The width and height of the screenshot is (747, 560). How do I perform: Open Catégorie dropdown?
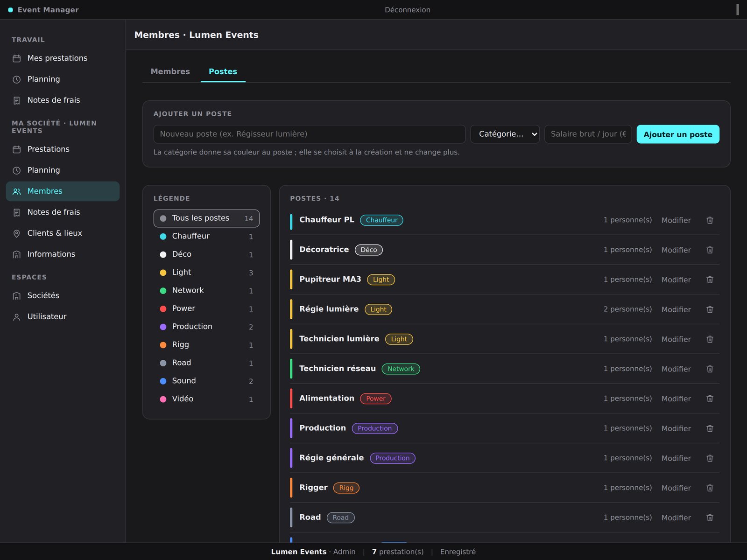505,134
